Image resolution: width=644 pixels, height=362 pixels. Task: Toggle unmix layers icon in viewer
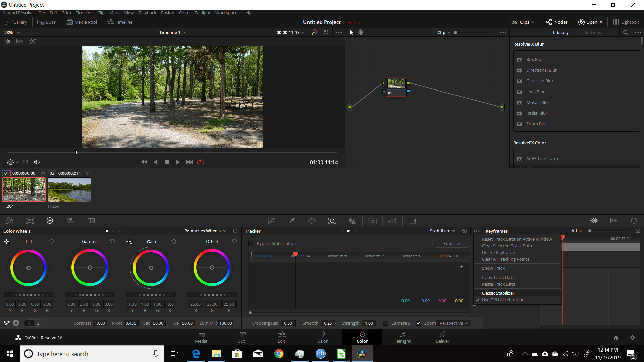pos(25,162)
